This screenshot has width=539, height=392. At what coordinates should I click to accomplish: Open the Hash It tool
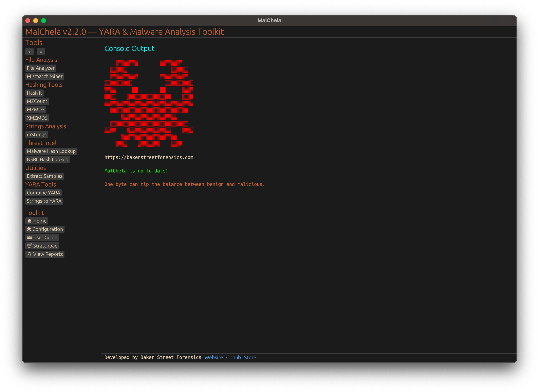click(34, 93)
